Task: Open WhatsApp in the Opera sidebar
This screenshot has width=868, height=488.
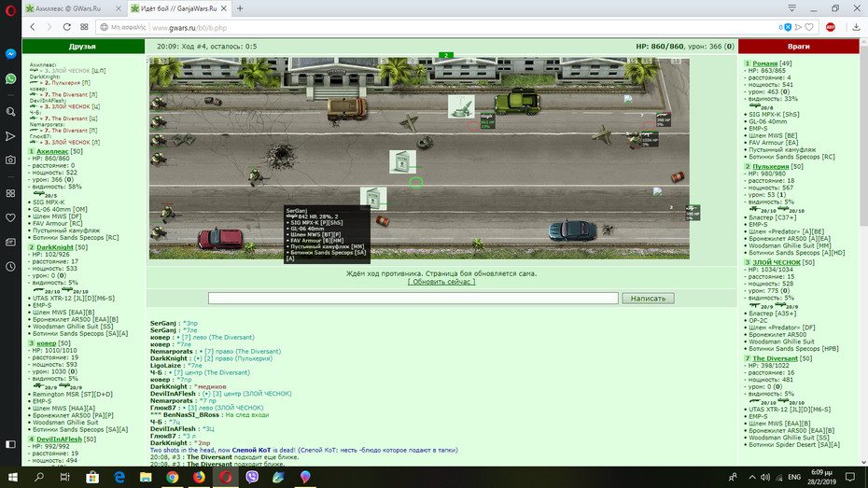Action: (x=10, y=78)
